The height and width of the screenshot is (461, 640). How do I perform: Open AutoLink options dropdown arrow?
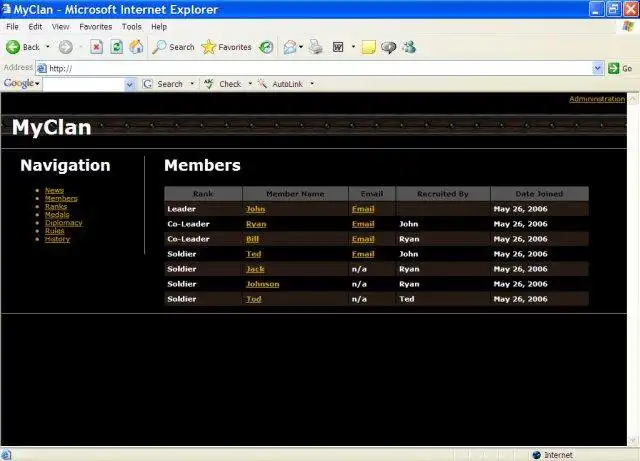click(x=312, y=84)
